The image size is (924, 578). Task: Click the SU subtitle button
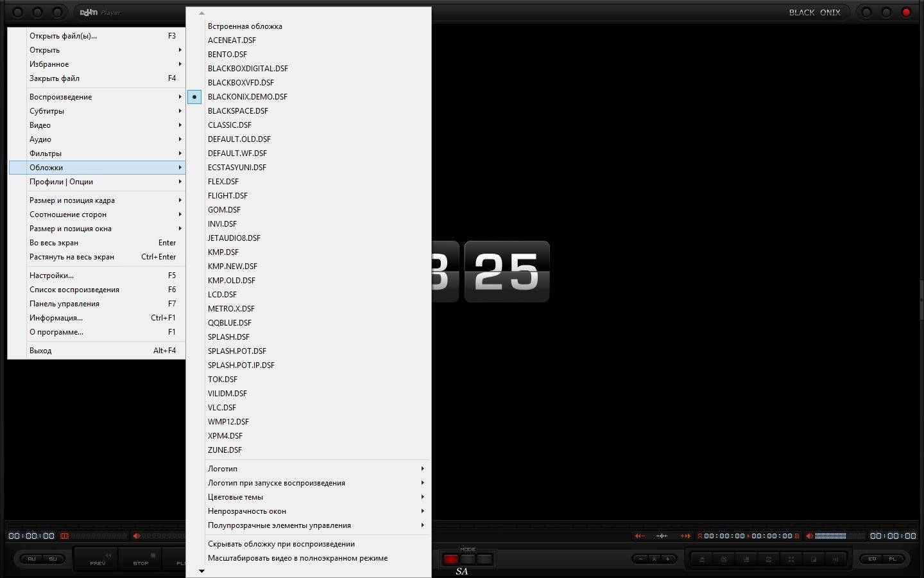[53, 559]
